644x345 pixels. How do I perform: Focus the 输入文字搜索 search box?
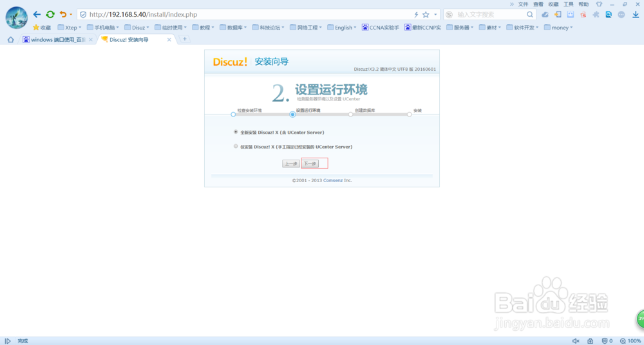[x=491, y=14]
